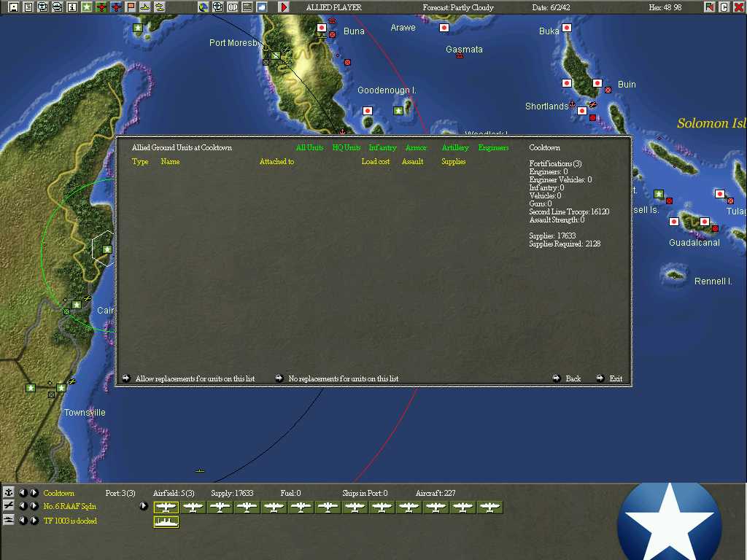This screenshot has width=747, height=560.
Task: Filter list to Artillery units
Action: [x=455, y=147]
